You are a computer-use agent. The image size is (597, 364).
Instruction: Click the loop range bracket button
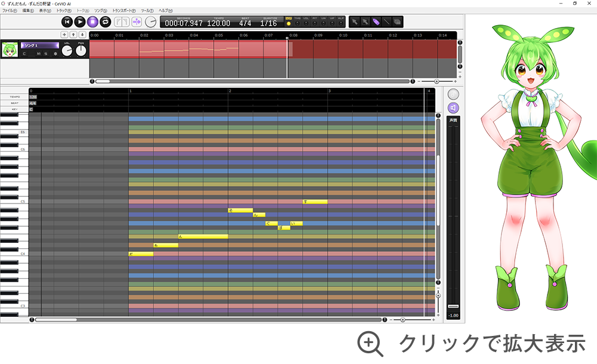coord(122,22)
